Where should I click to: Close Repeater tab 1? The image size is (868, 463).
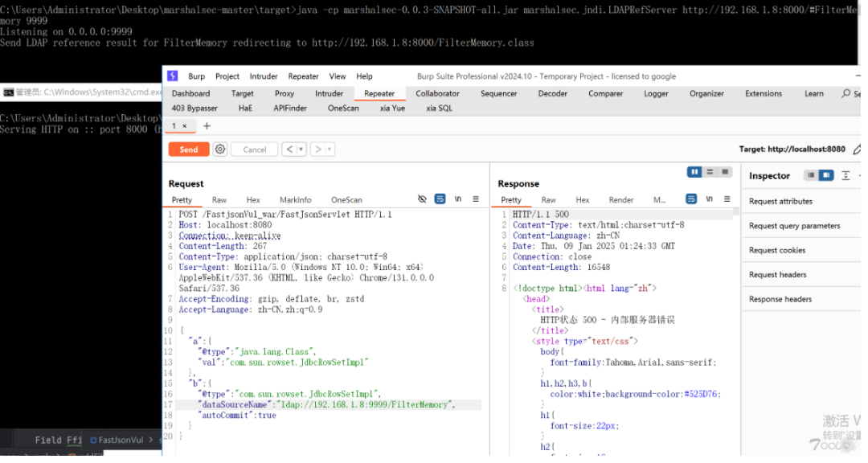click(x=185, y=126)
